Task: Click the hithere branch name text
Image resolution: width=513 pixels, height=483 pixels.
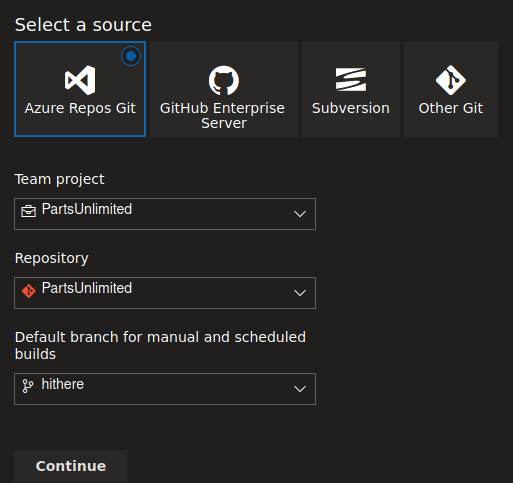Action: pyautogui.click(x=63, y=384)
